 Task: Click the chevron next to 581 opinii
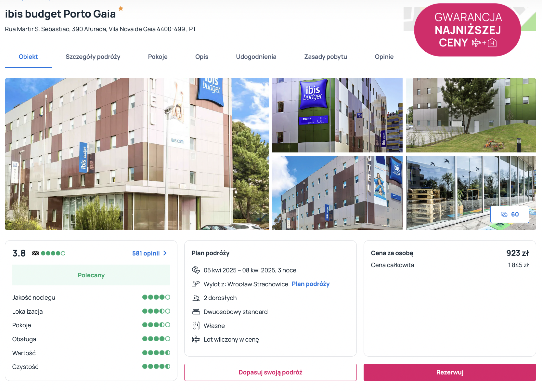165,253
